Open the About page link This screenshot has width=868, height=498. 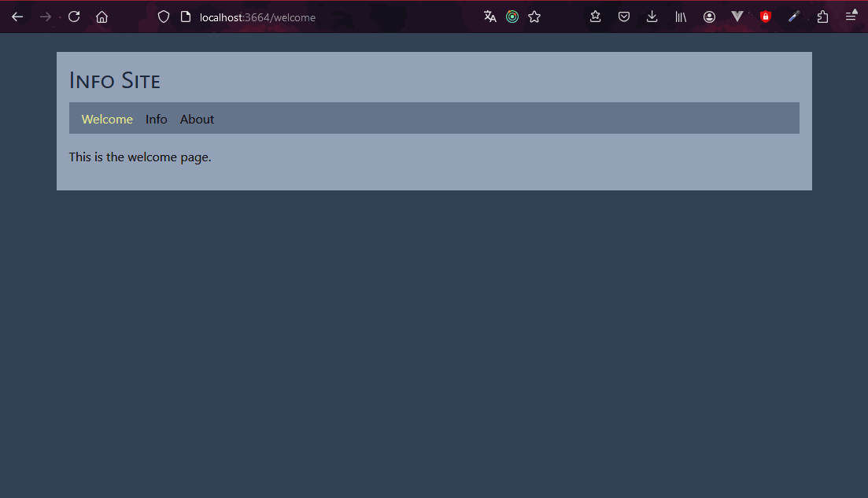click(x=197, y=119)
